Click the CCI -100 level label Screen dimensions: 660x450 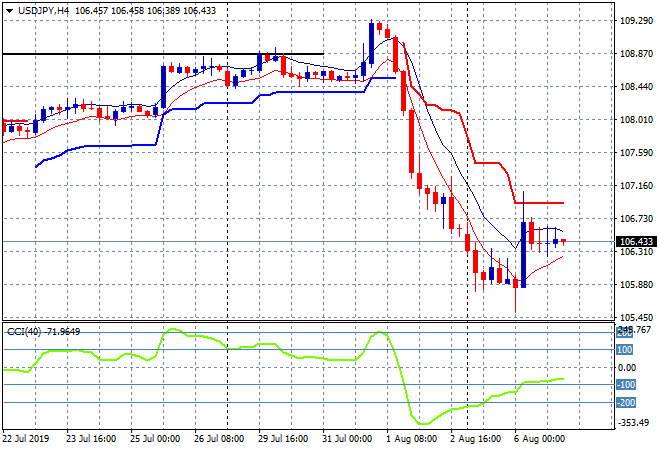[x=625, y=385]
